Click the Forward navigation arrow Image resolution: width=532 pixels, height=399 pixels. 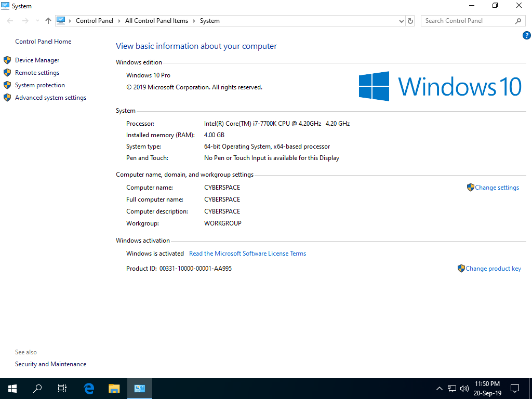pyautogui.click(x=25, y=21)
